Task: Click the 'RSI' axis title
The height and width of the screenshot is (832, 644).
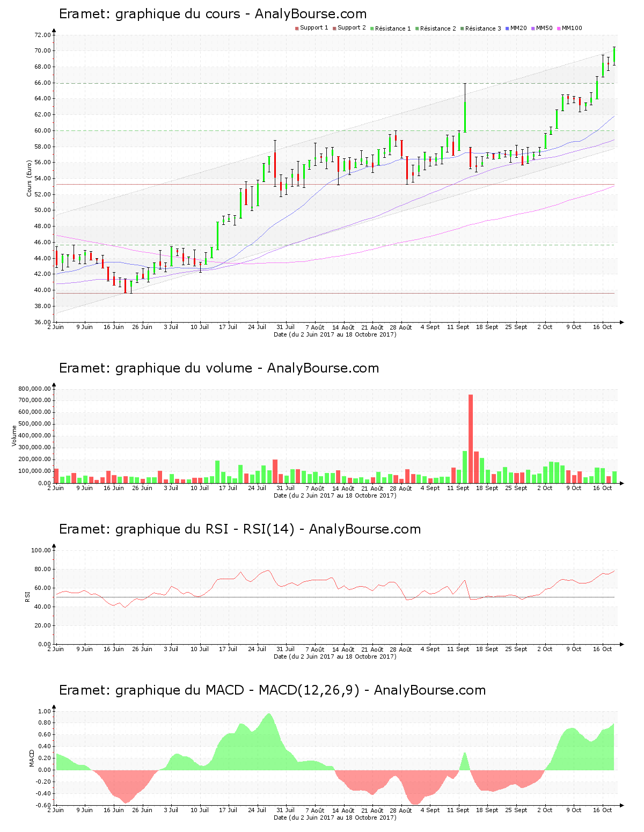Action: (27, 596)
